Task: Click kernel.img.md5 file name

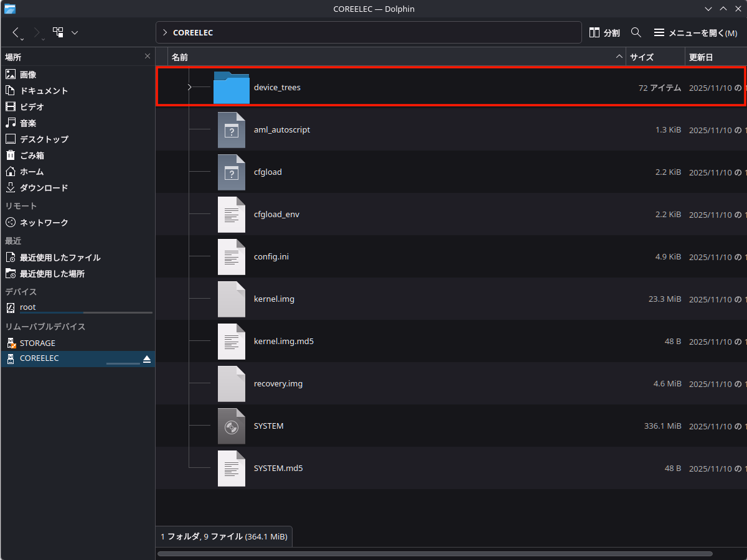Action: (284, 342)
